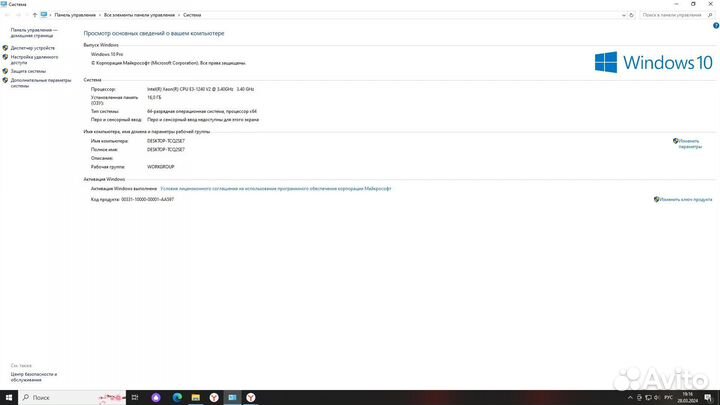
Task: Click the computer name DESKTOP-TCQ2SE7
Action: point(166,141)
